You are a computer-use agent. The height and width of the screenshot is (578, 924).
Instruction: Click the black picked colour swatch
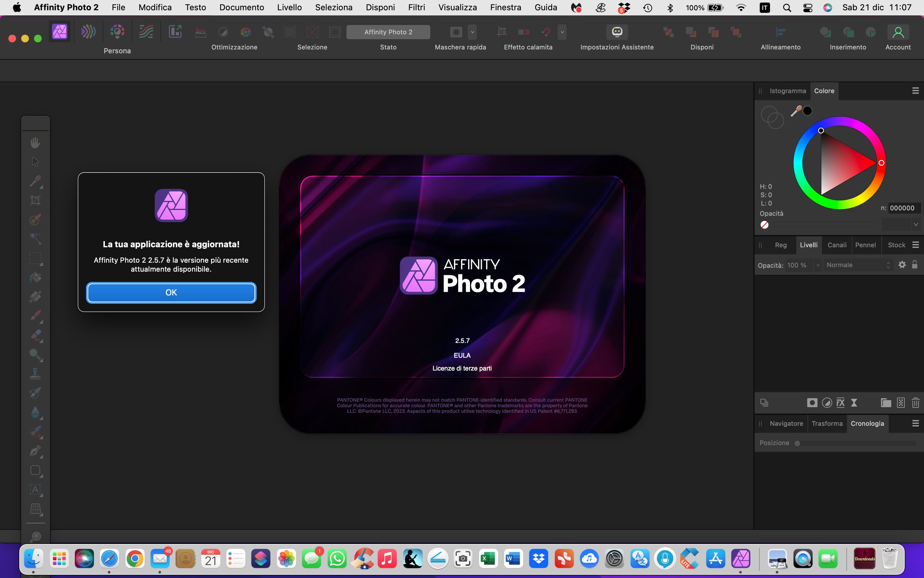pyautogui.click(x=807, y=111)
